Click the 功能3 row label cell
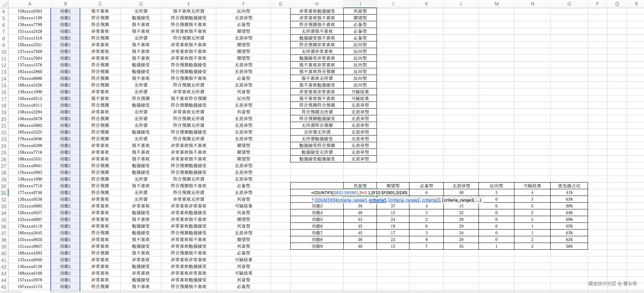This screenshot has height=293, width=644. click(317, 206)
